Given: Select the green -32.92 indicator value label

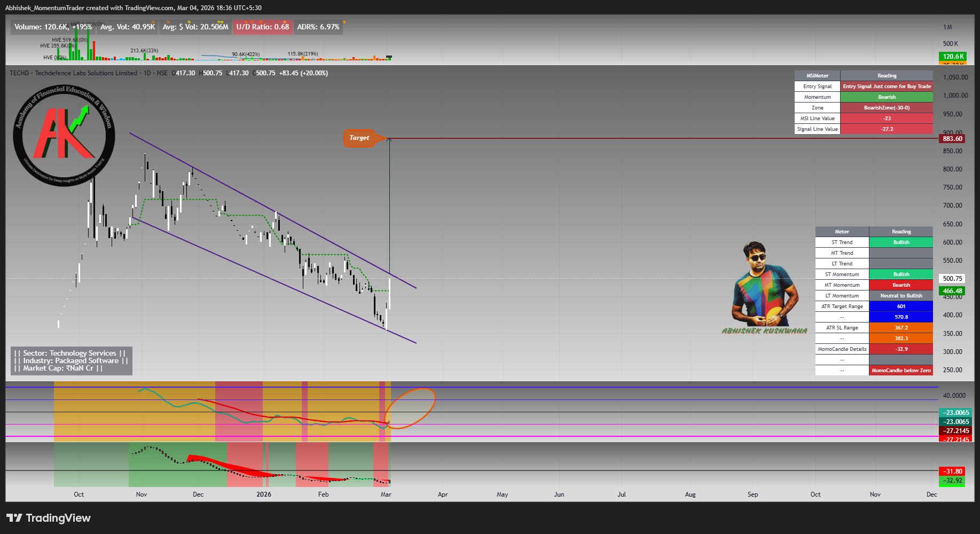Looking at the screenshot, I should point(953,481).
